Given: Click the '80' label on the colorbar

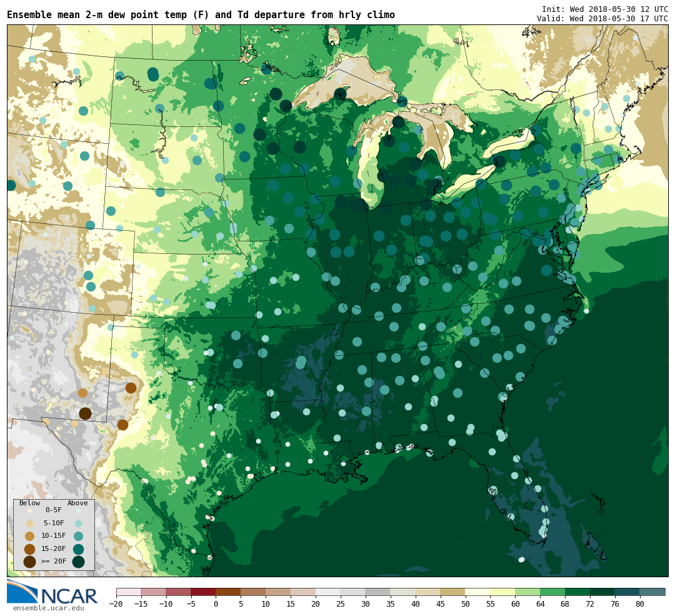Looking at the screenshot, I should pyautogui.click(x=639, y=604).
